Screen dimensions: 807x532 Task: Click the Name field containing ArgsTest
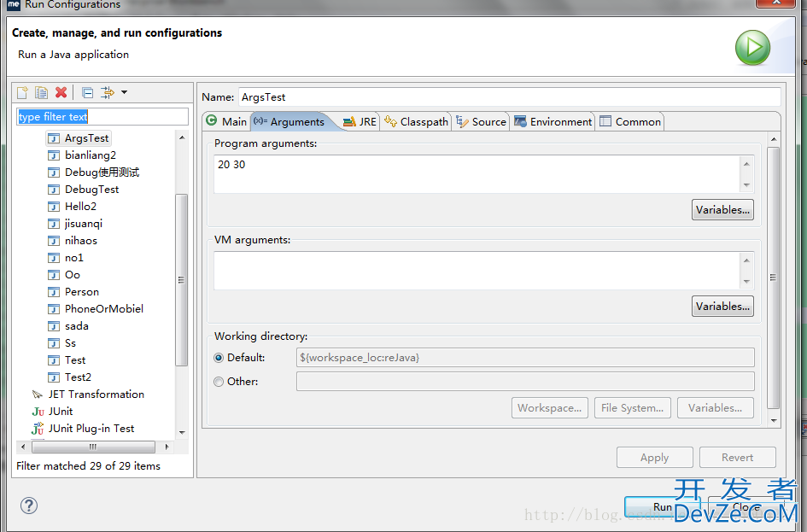(510, 97)
